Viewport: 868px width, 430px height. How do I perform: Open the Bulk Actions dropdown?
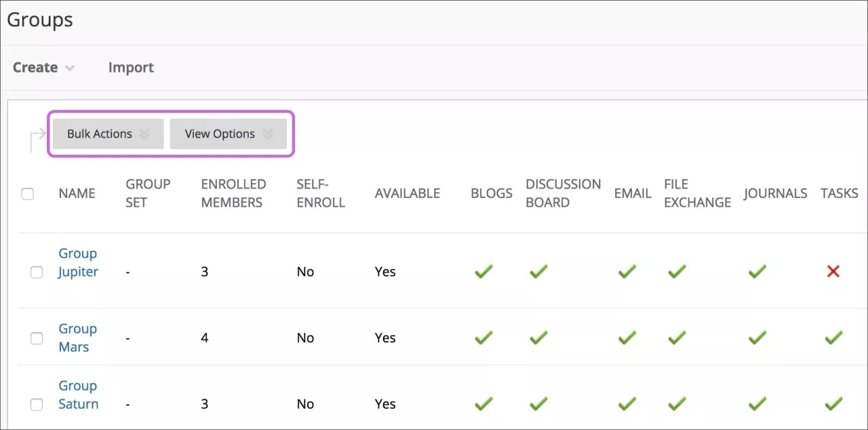point(106,133)
